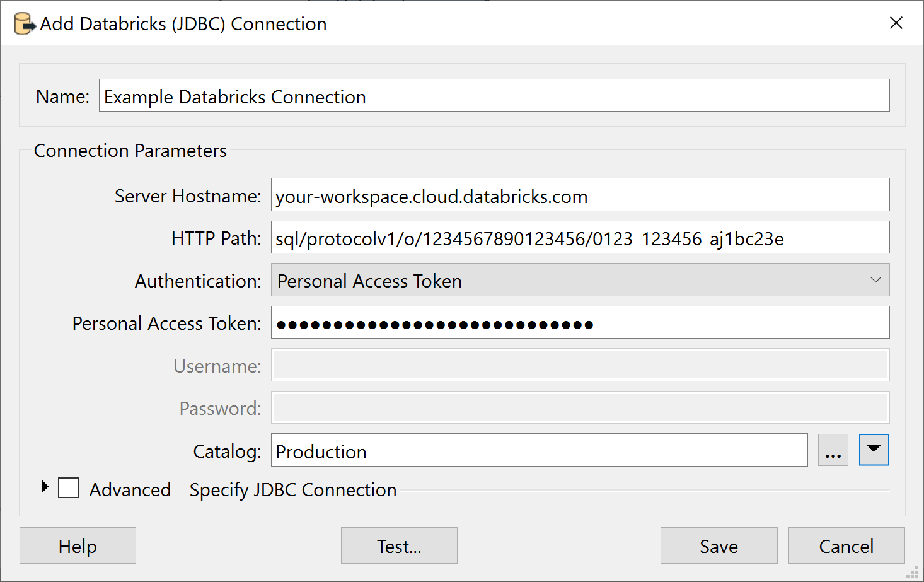Save the Databricks connection
Image resolution: width=924 pixels, height=582 pixels.
(x=719, y=545)
